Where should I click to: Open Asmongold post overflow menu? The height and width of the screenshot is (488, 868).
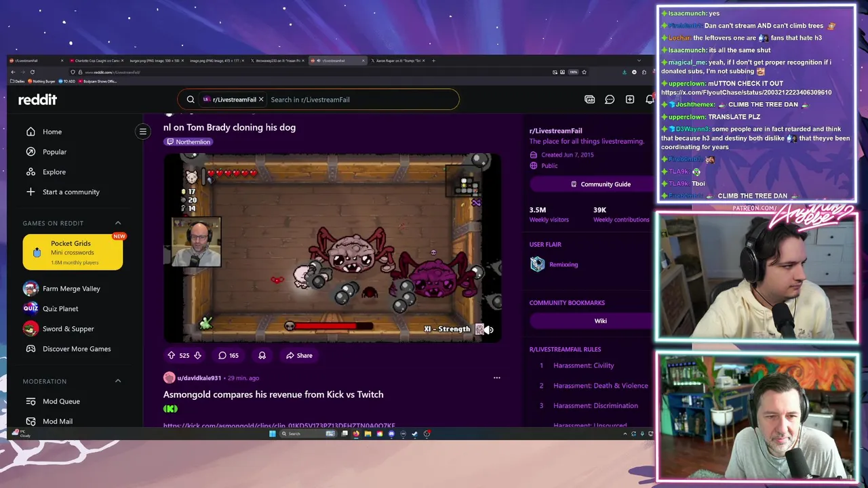(x=496, y=378)
